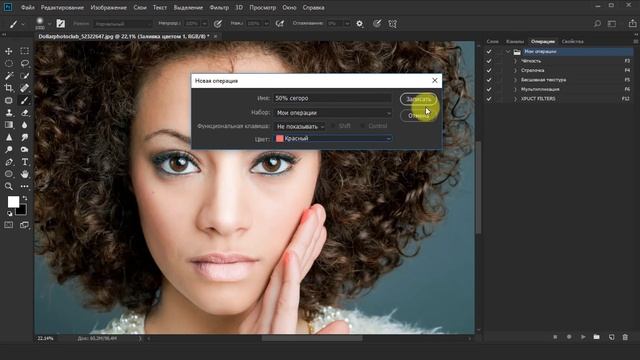Open the three-dots extra tools menu
The image size is (640, 360).
pos(24,186)
